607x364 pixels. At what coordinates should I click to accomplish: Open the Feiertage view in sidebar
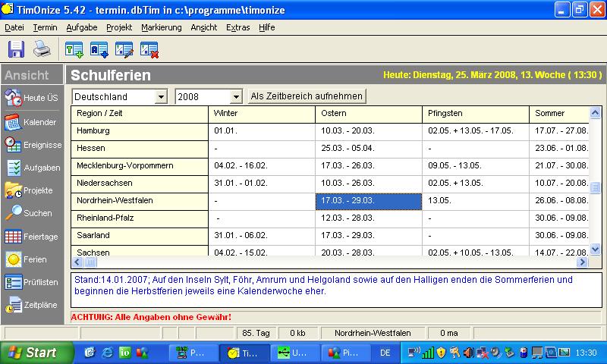click(x=31, y=236)
